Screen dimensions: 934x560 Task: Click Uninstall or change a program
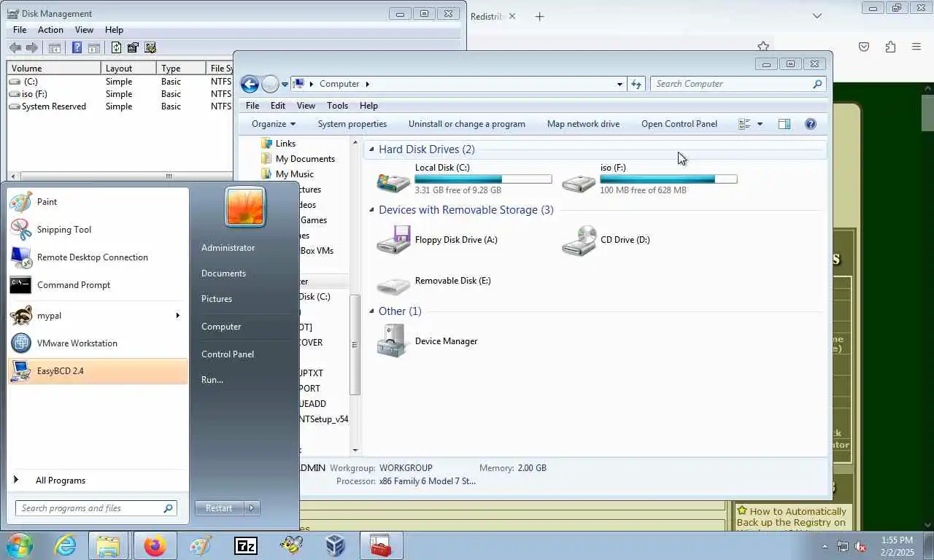(467, 124)
